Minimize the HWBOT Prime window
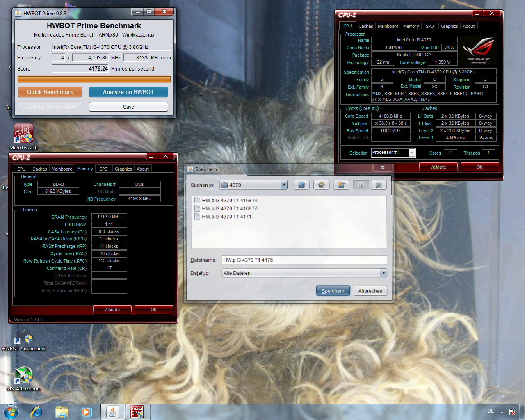The width and height of the screenshot is (525, 420). pyautogui.click(x=138, y=11)
